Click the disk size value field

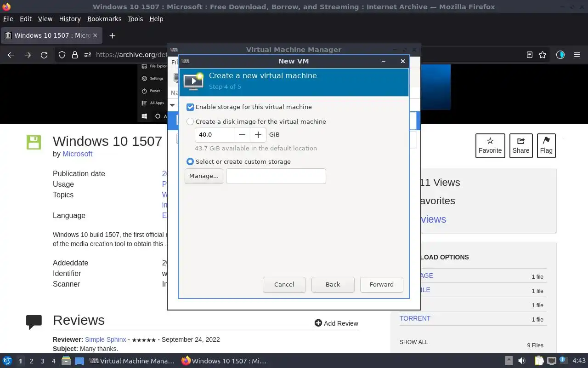point(215,134)
